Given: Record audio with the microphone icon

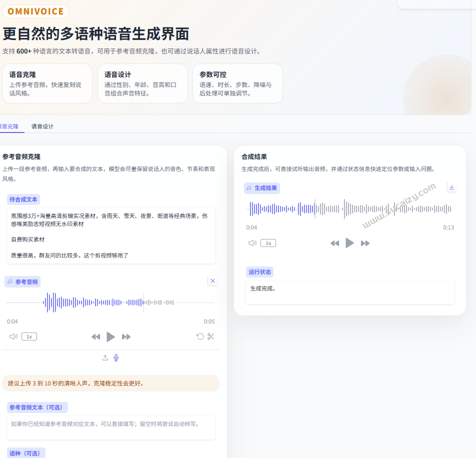Looking at the screenshot, I should point(116,358).
